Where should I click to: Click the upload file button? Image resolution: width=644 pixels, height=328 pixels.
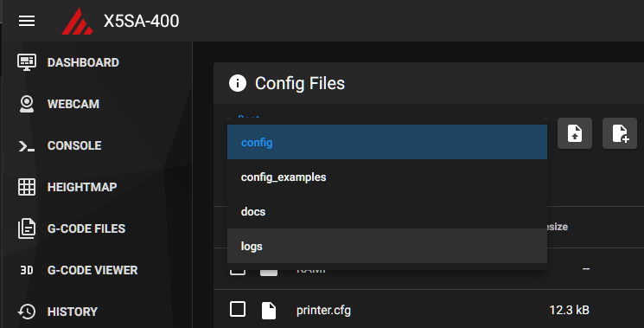pos(575,133)
